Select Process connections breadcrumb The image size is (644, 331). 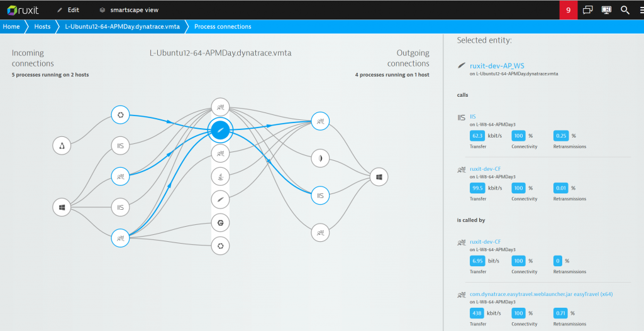(x=223, y=26)
